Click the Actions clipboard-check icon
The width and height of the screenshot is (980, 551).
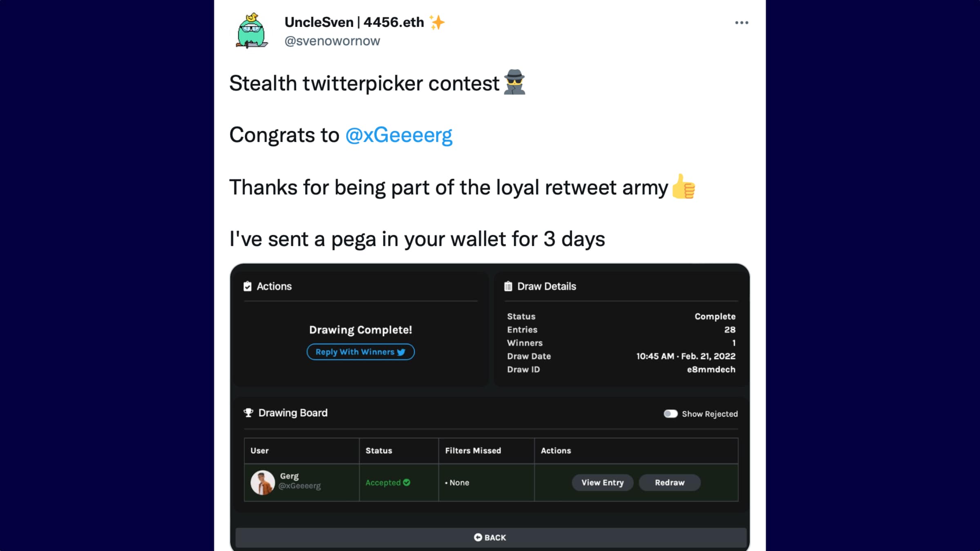tap(247, 287)
